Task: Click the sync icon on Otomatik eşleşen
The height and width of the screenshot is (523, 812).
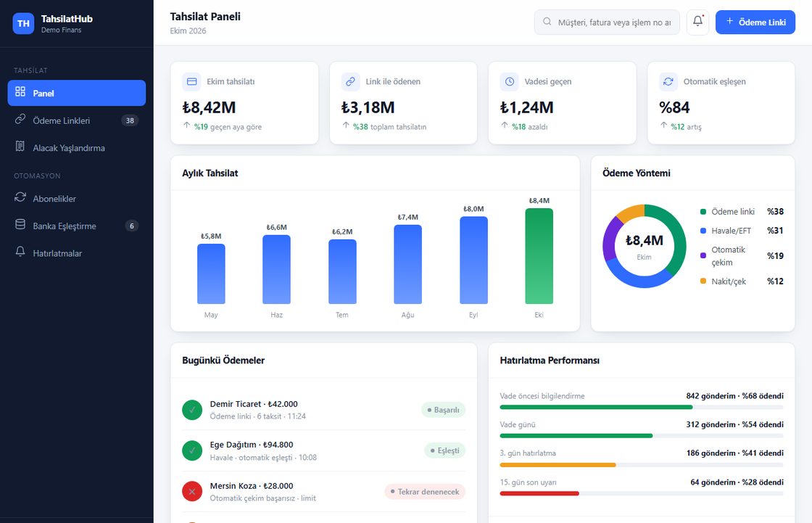Action: point(668,81)
